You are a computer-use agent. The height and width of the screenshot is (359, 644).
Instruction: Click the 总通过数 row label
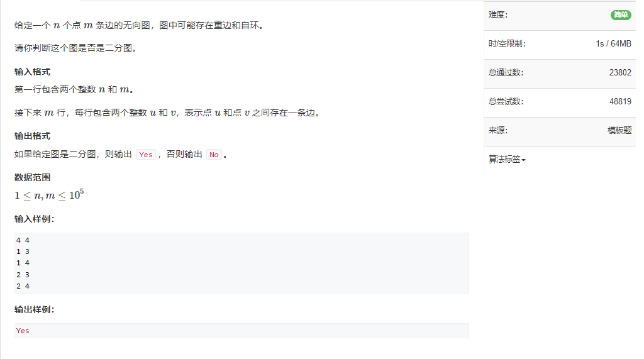tap(506, 73)
